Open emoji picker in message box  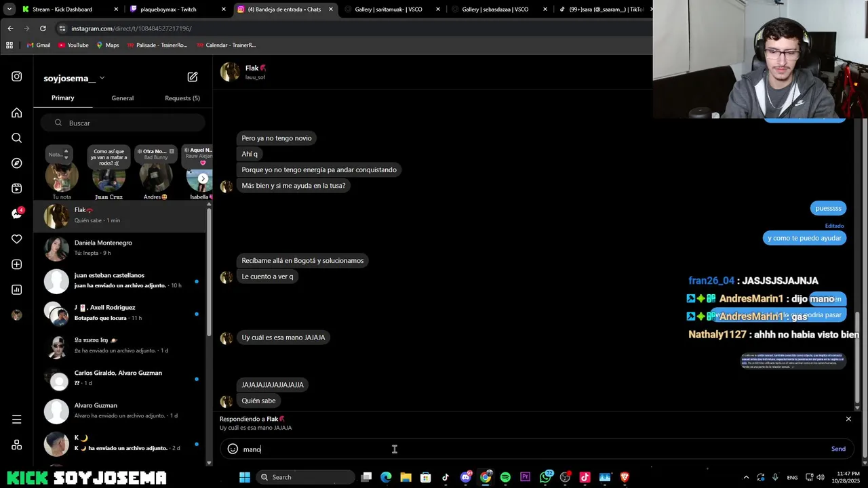coord(233,449)
